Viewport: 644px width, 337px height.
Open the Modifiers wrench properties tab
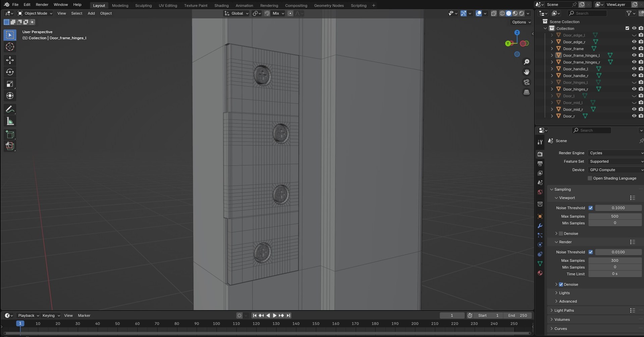tap(540, 226)
